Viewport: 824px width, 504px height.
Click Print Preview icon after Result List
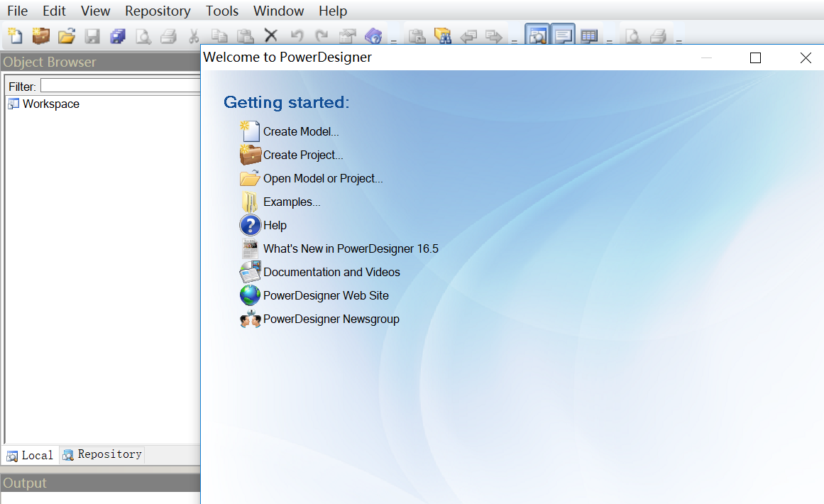click(632, 35)
